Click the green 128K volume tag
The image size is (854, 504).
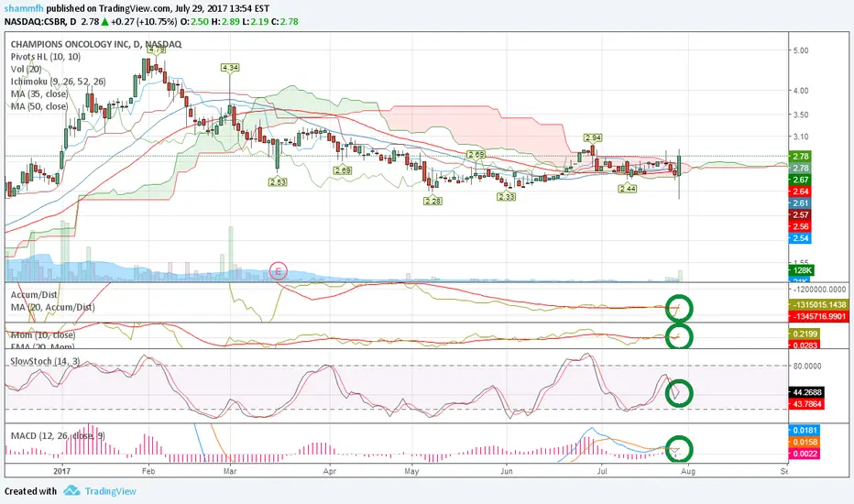[802, 270]
